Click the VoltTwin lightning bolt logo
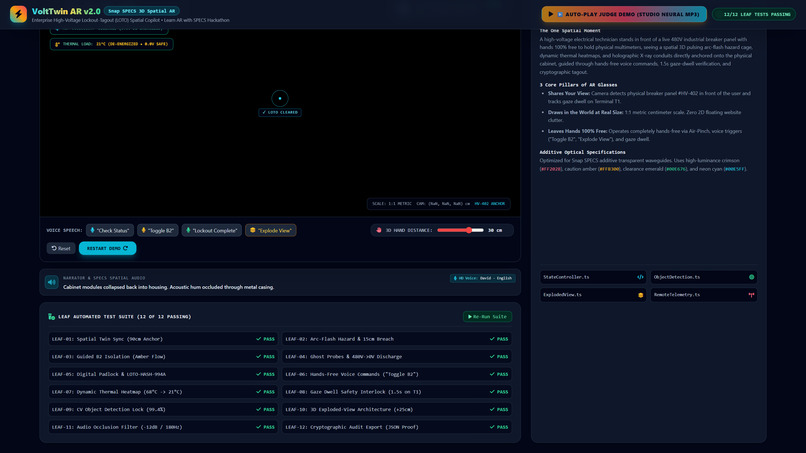This screenshot has height=453, width=806. (x=19, y=14)
